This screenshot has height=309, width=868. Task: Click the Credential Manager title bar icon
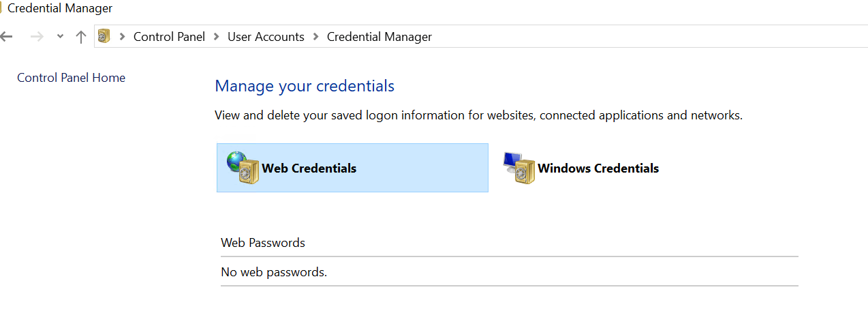coord(1,8)
